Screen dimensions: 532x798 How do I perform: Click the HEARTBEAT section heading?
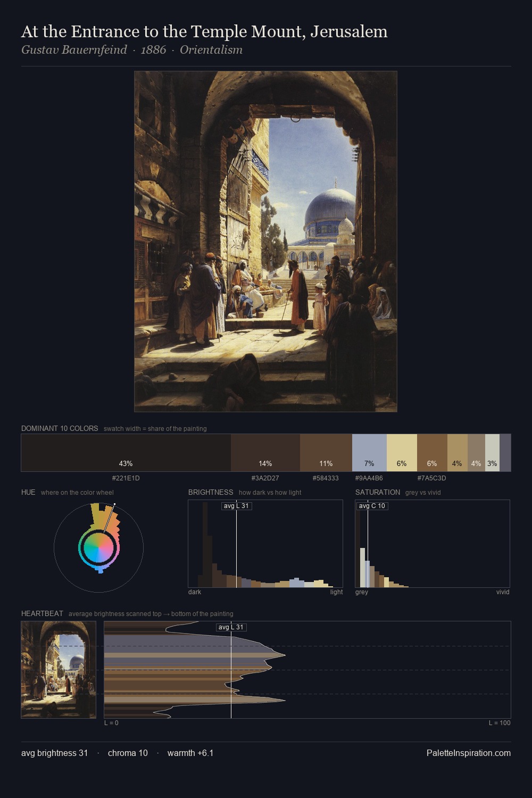(x=42, y=613)
